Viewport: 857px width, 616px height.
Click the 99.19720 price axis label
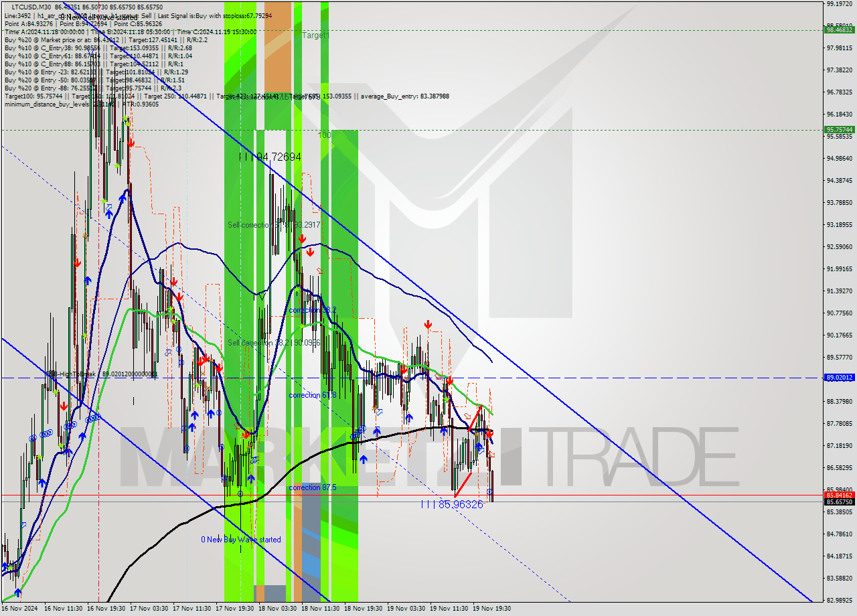[x=839, y=4]
